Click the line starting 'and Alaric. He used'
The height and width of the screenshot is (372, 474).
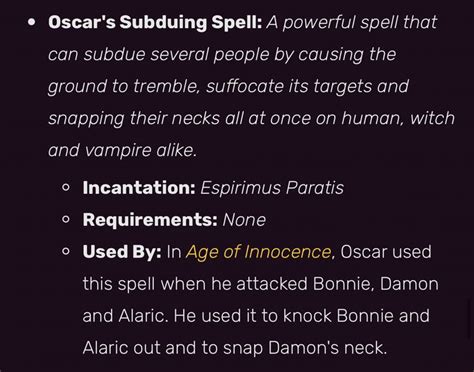256,316
